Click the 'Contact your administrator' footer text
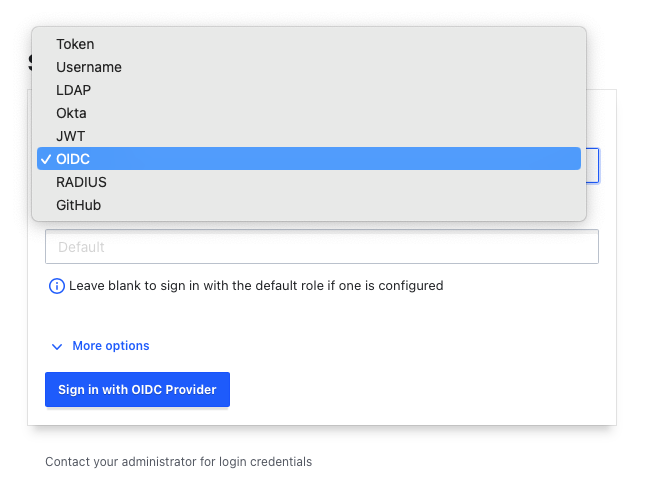Viewport: 647px width, 491px height. (x=178, y=462)
